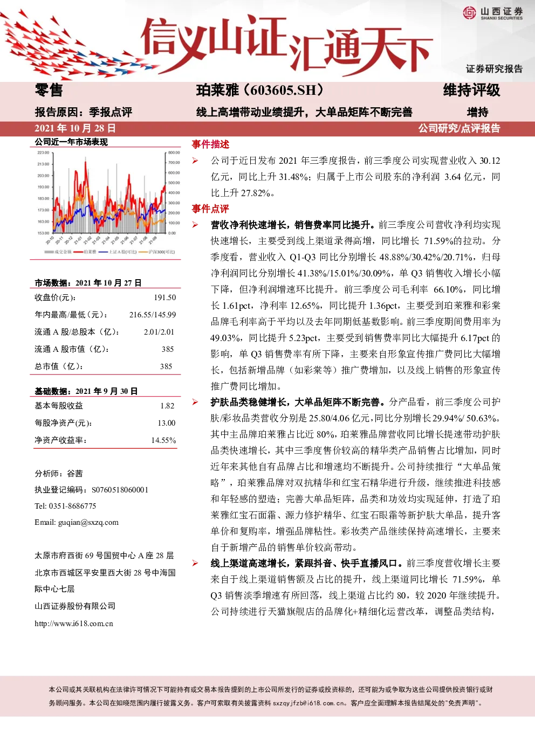Image resolution: width=535 pixels, height=756 pixels.
Task: Click the 事件描述 section heading
Action: (210, 144)
